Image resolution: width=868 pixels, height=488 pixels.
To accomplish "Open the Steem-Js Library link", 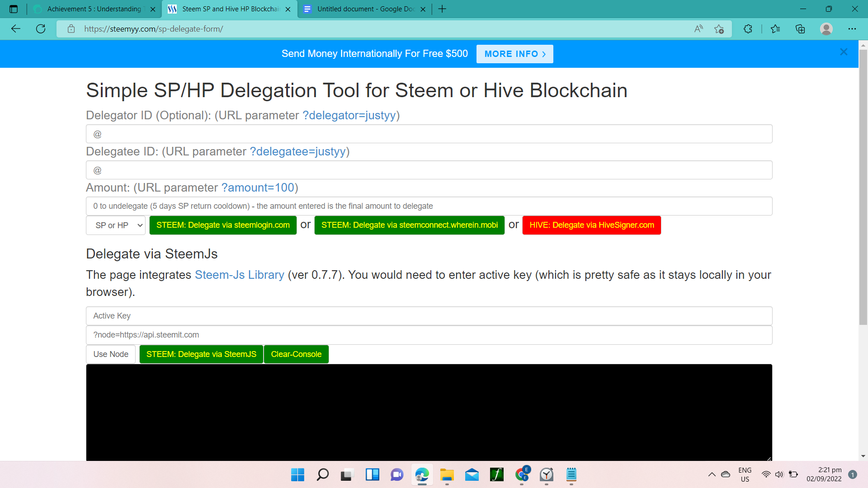I will [240, 275].
